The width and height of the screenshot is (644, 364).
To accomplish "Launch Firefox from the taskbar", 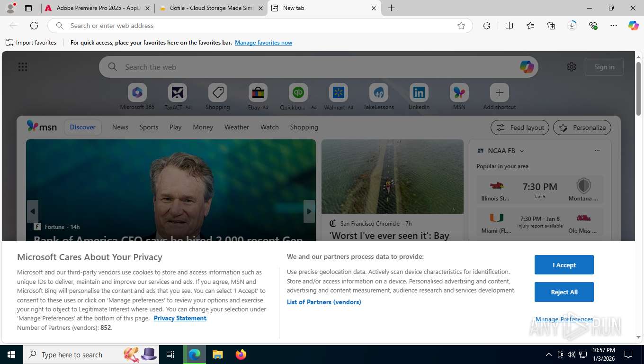I will click(241, 355).
